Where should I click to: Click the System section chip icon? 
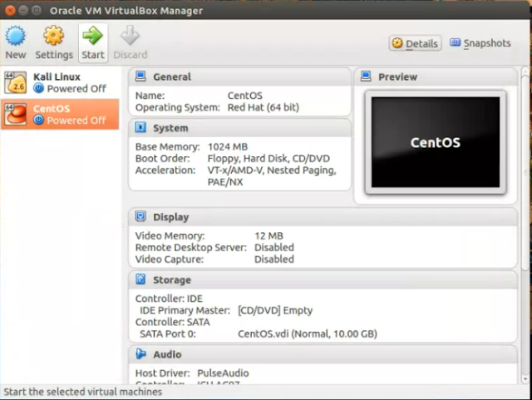[x=140, y=128]
